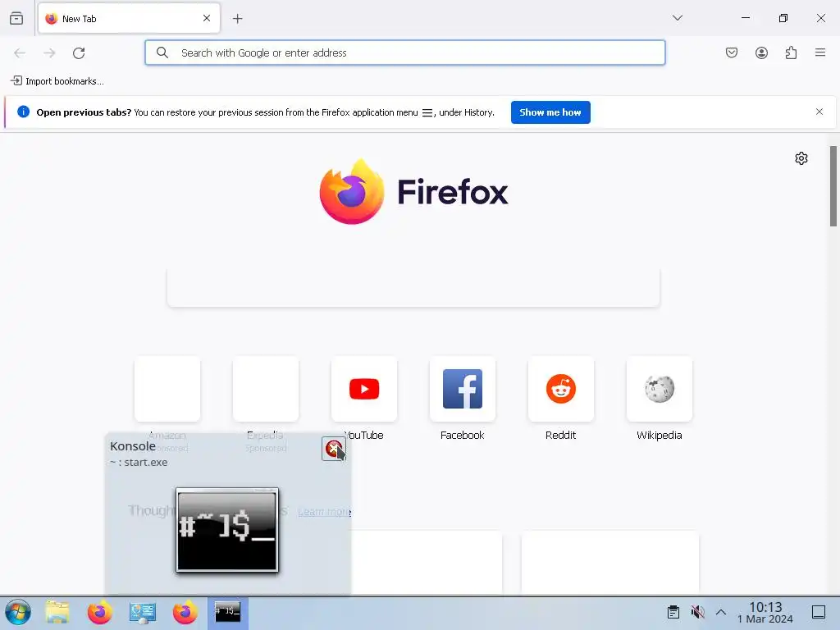Dismiss the Open previous tabs notification
The height and width of the screenshot is (630, 840).
pyautogui.click(x=819, y=112)
